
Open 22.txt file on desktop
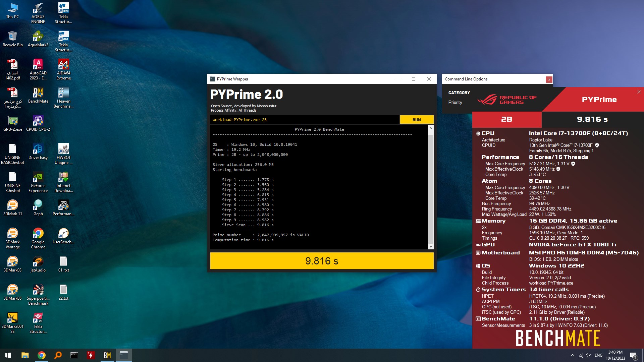click(63, 292)
